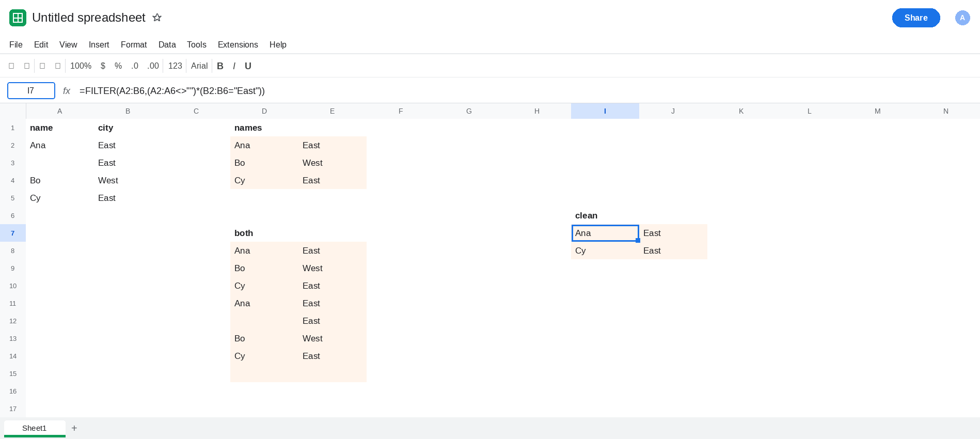Select cell B4 containing West
The height and width of the screenshot is (439, 980).
[128, 180]
